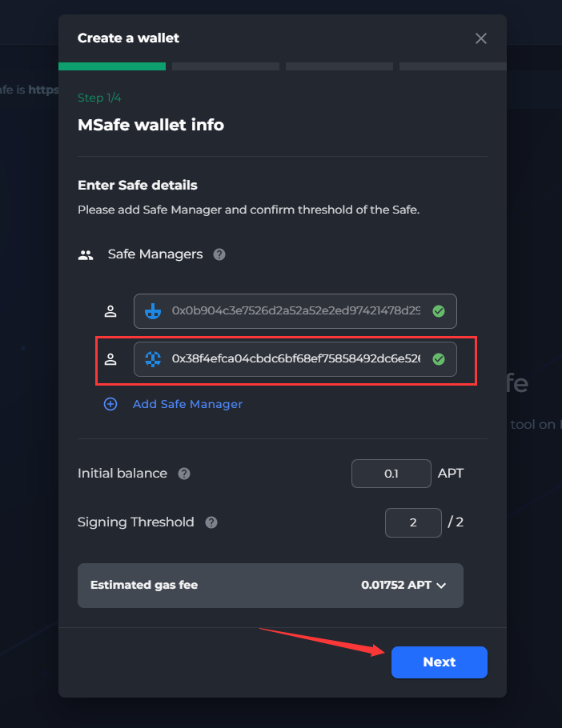Expand the Estimated gas fee chevron
Image resolution: width=562 pixels, height=728 pixels.
coord(441,586)
